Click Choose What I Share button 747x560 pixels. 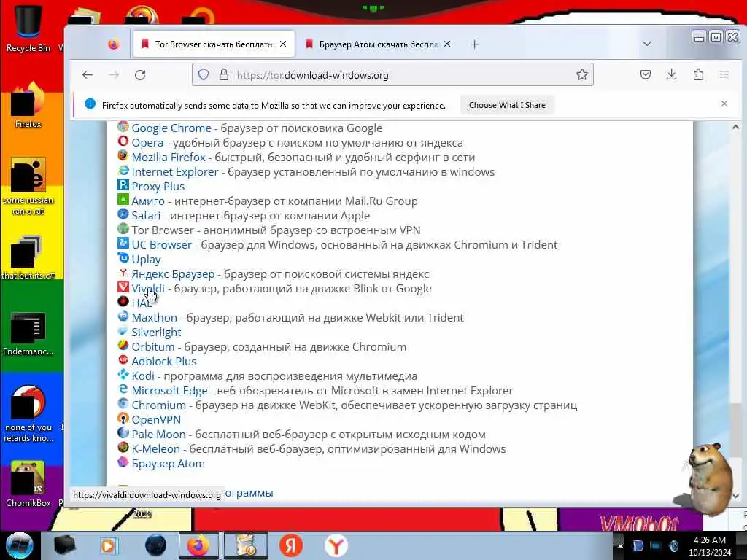pyautogui.click(x=507, y=105)
